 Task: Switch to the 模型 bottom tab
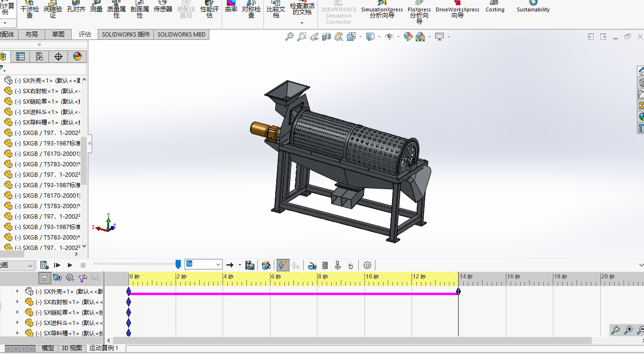pyautogui.click(x=48, y=348)
